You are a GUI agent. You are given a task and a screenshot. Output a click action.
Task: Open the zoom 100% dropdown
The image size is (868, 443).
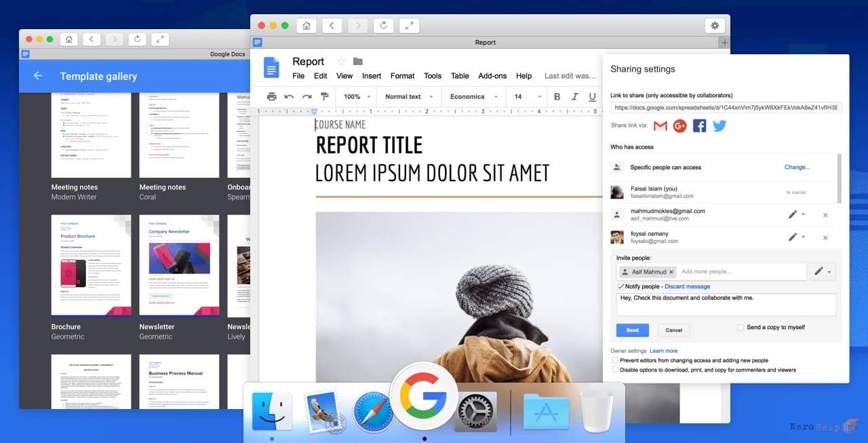click(357, 96)
